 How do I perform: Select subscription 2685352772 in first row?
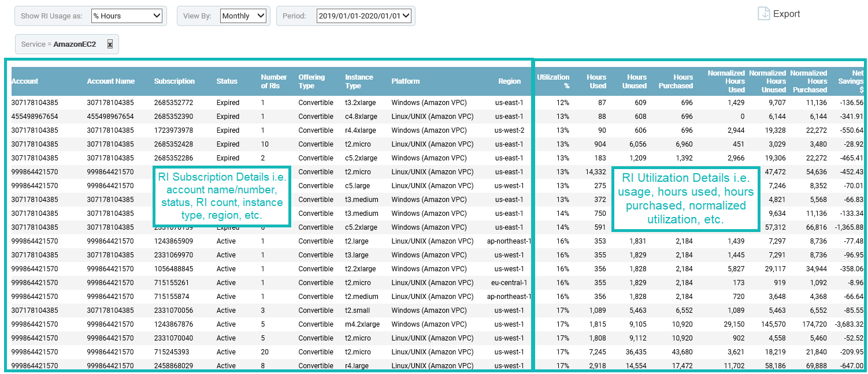(x=173, y=103)
